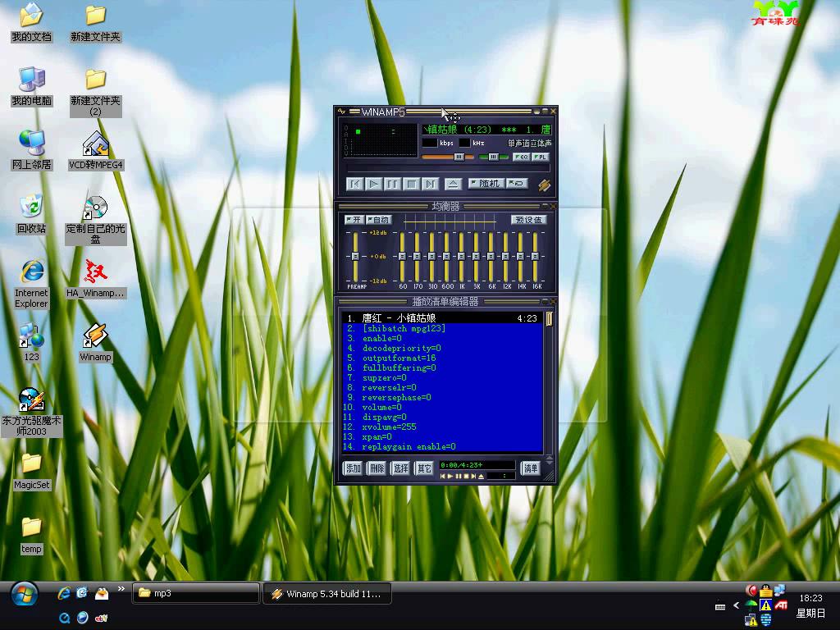Select the Winamp desktop shortcut
Image resolution: width=840 pixels, height=630 pixels.
96,343
